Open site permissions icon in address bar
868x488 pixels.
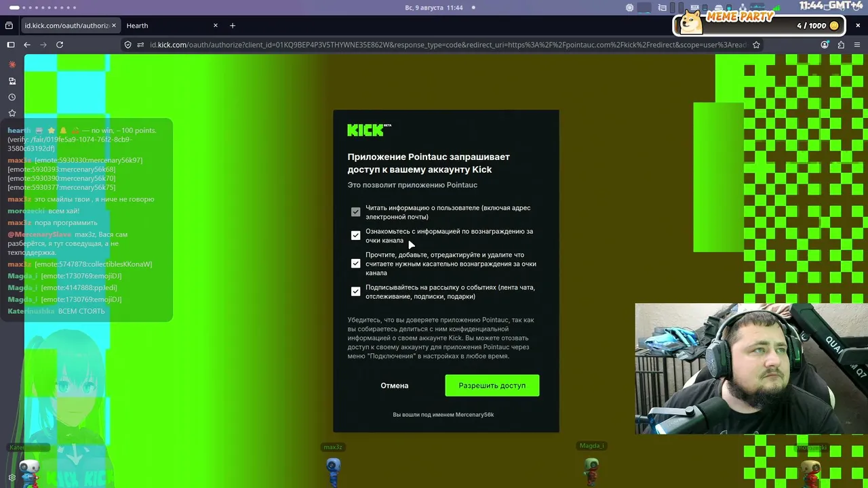(x=140, y=45)
